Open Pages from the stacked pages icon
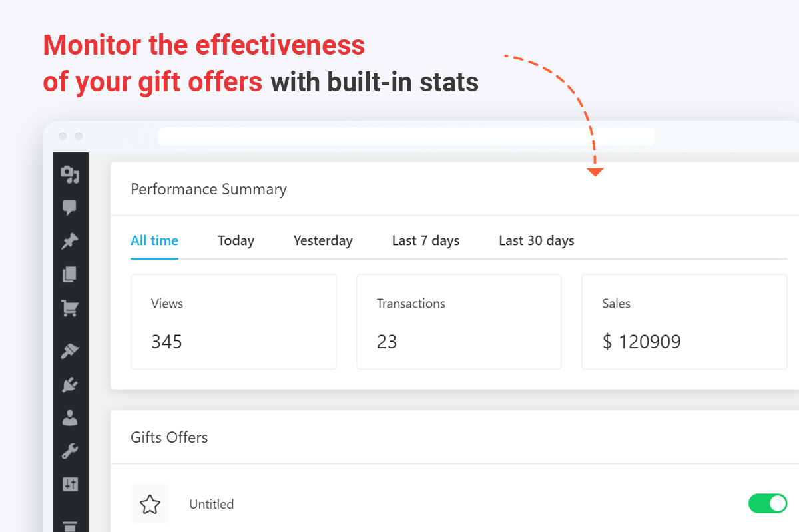 pos(70,274)
